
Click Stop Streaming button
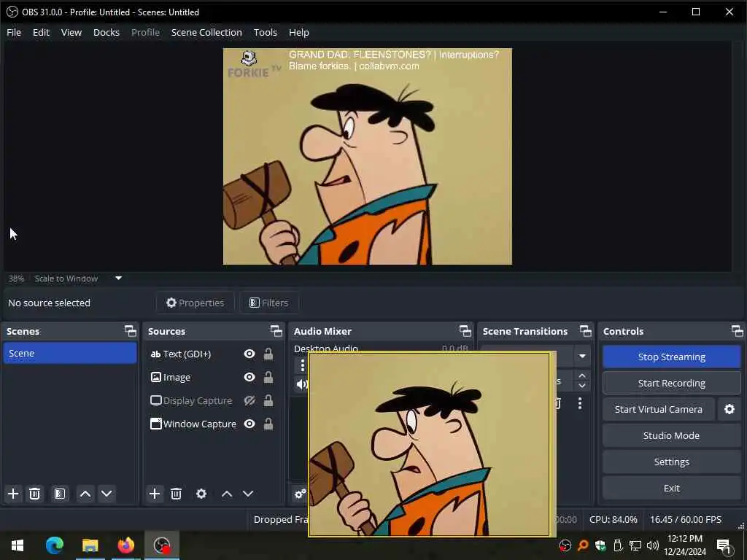[671, 357]
